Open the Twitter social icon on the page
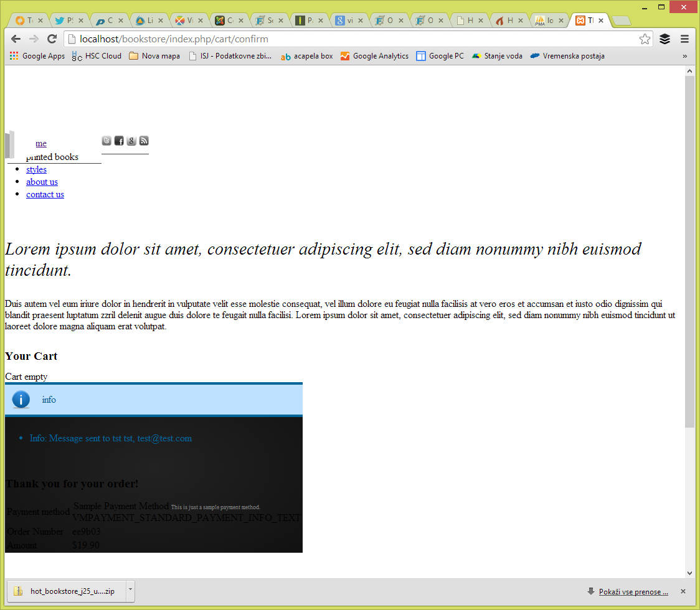 106,141
